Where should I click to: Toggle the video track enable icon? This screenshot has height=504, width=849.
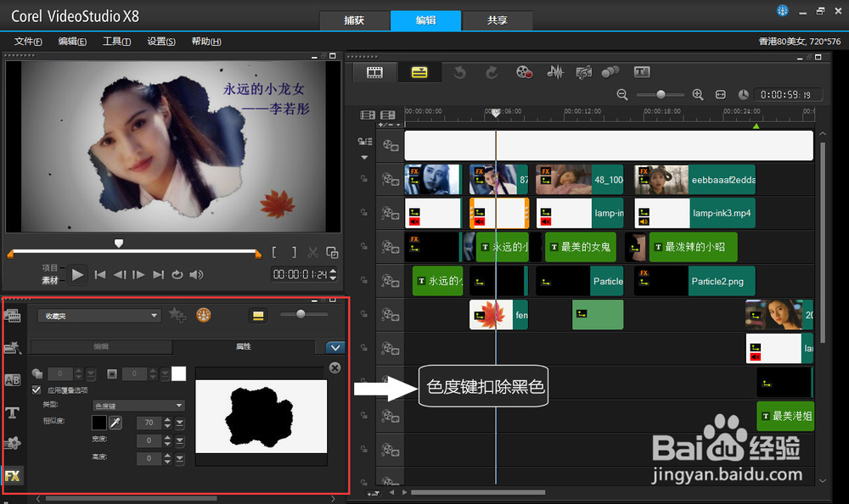[391, 146]
